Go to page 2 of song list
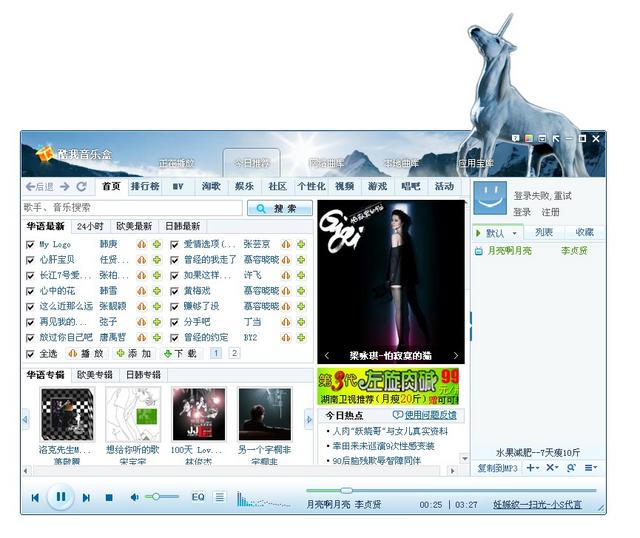Image resolution: width=640 pixels, height=538 pixels. pyautogui.click(x=234, y=353)
